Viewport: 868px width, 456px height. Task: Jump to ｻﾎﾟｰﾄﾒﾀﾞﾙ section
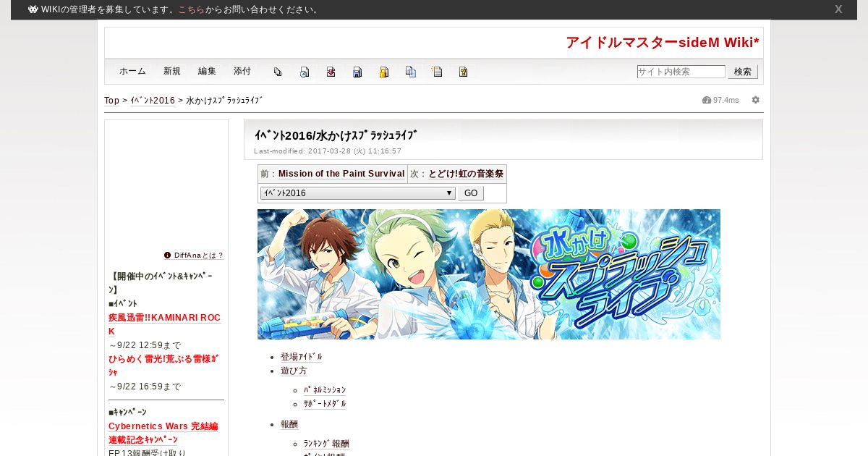point(325,404)
